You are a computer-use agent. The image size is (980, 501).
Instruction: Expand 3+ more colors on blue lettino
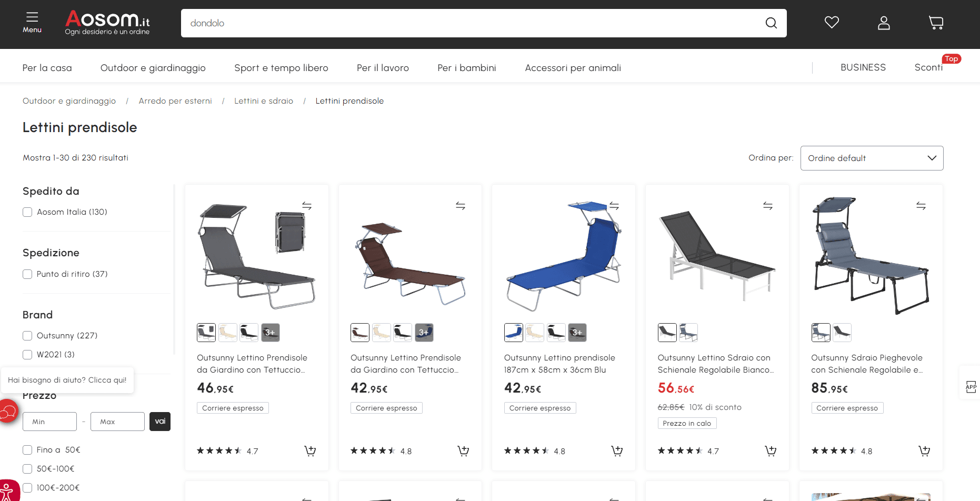pyautogui.click(x=577, y=333)
